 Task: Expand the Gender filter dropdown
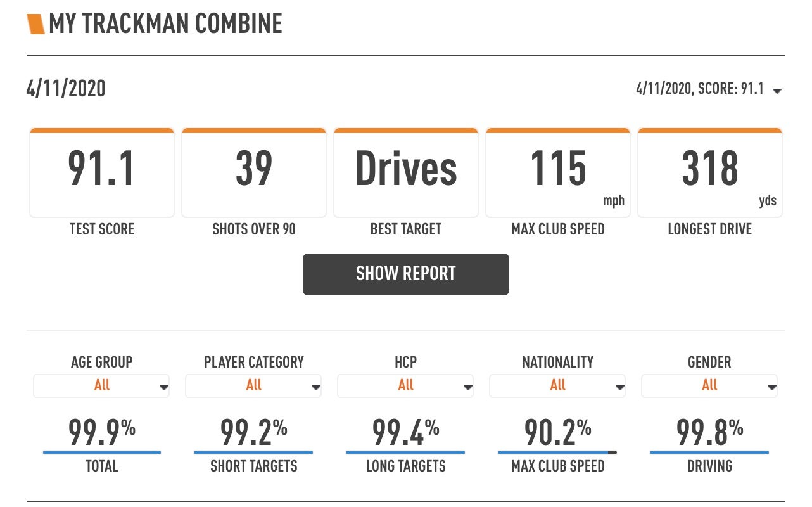(709, 385)
